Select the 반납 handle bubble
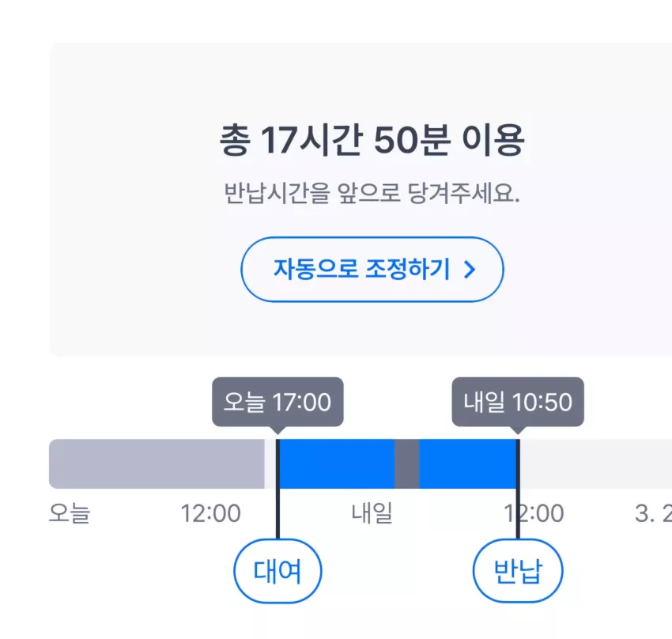672x639 pixels. tap(518, 571)
